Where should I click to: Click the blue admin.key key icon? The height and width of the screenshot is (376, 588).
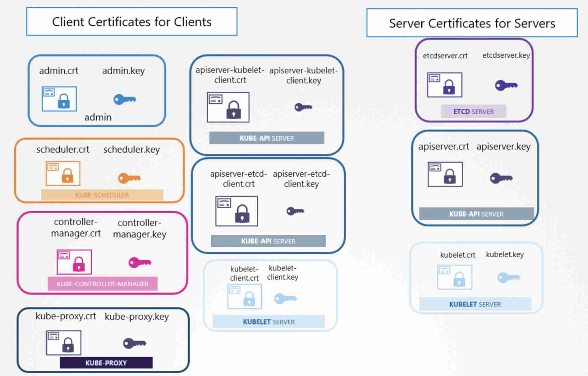click(125, 100)
